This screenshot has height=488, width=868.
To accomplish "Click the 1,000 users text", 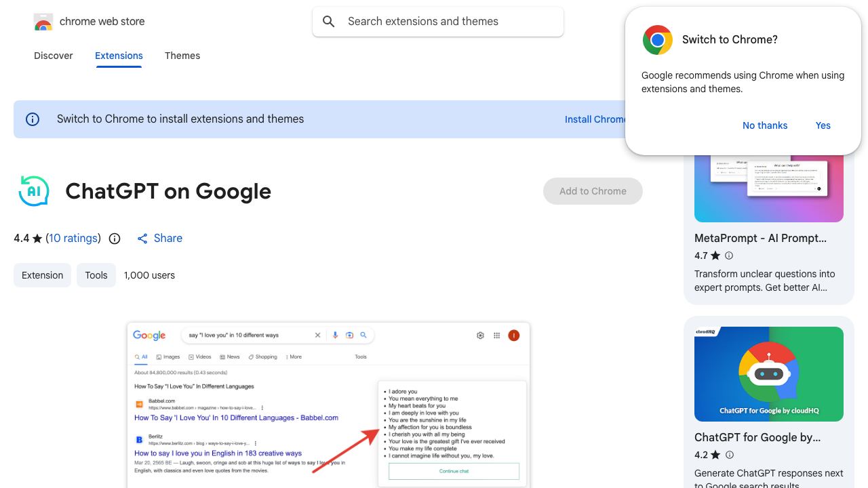I will point(149,275).
